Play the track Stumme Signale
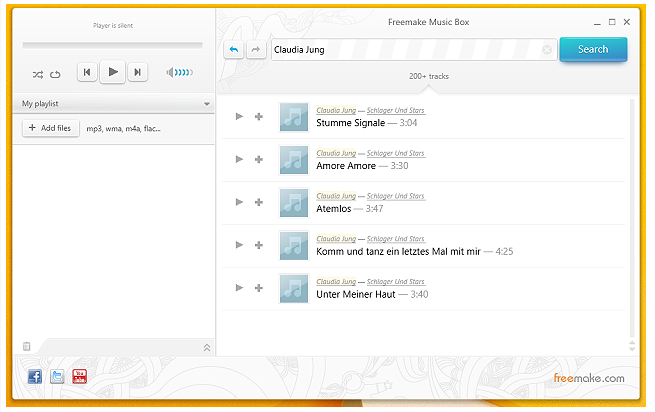The height and width of the screenshot is (412, 655). [239, 116]
